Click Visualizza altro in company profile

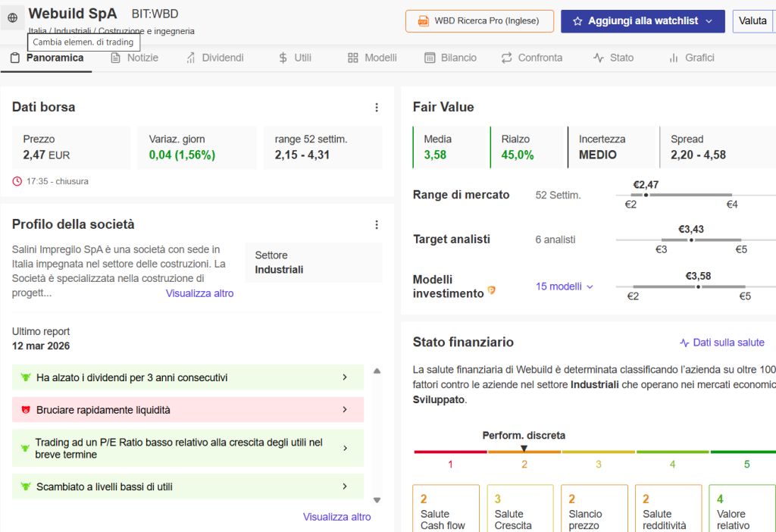click(x=199, y=293)
